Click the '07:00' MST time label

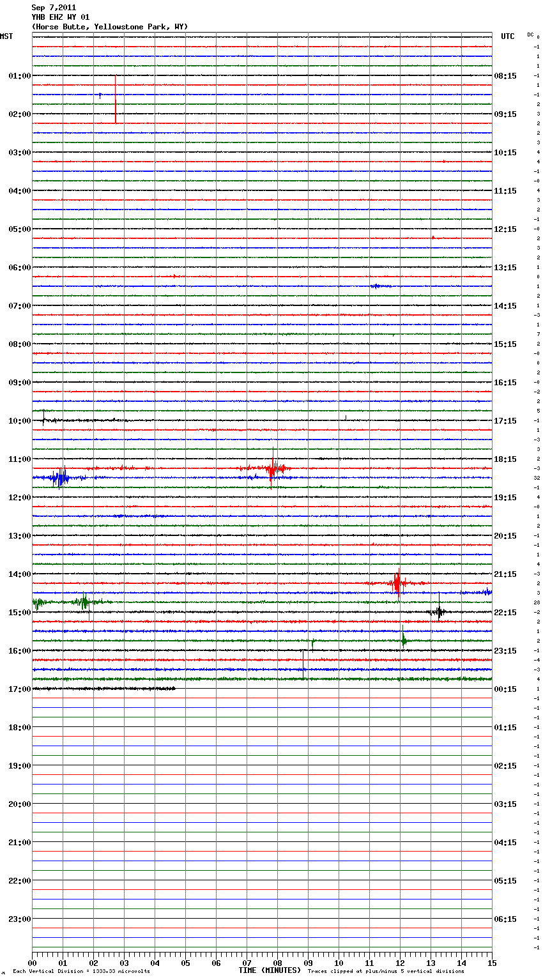[20, 306]
